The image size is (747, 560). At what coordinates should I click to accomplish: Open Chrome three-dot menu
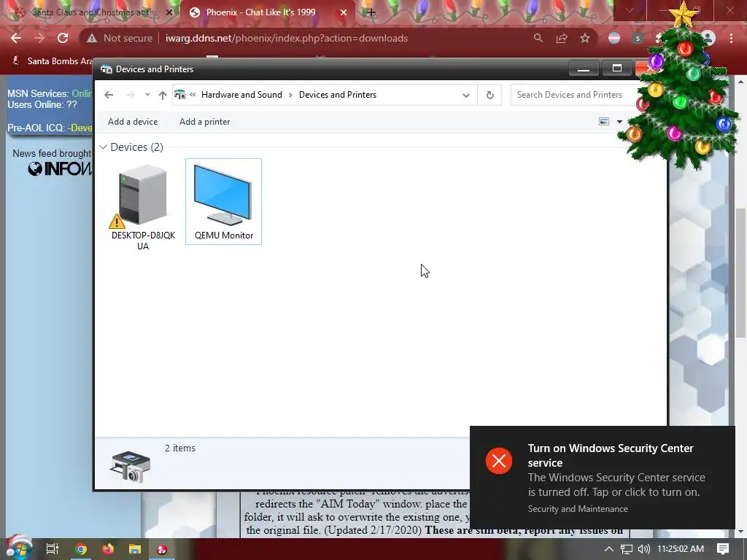(x=731, y=38)
